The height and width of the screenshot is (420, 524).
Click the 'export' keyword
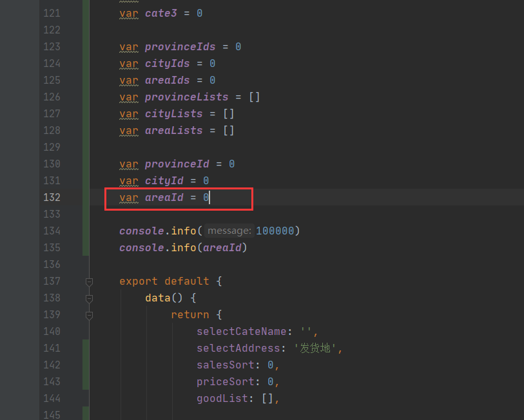coord(139,281)
